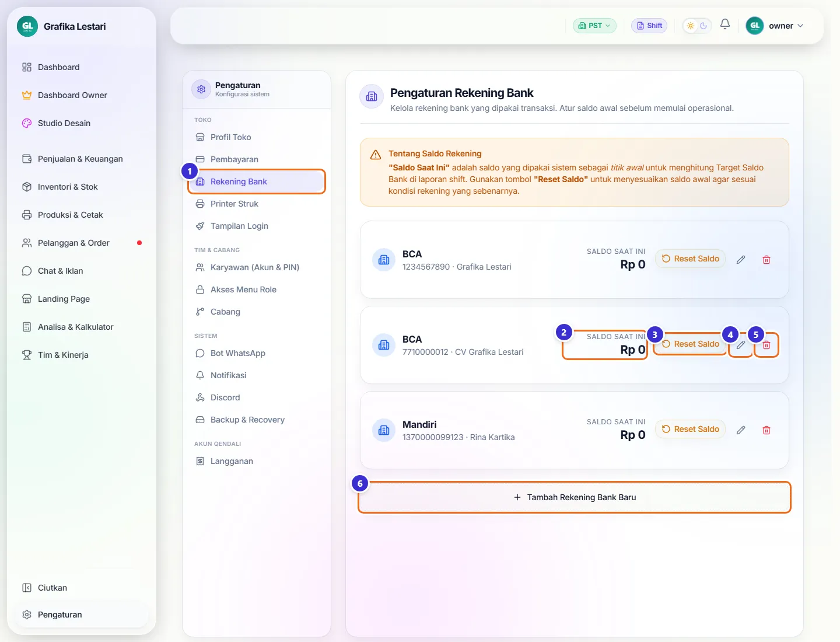Go to Tampilan Login settings
This screenshot has height=642, width=840.
click(x=257, y=226)
